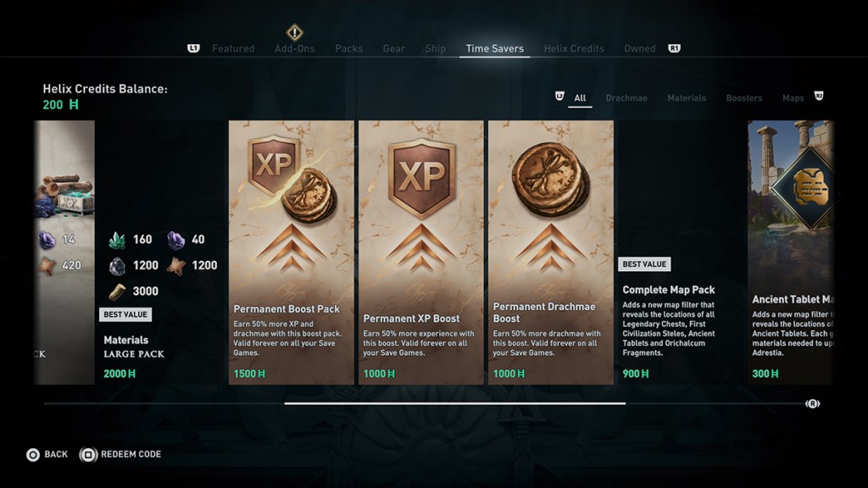
Task: Open the Gear tab
Action: click(x=393, y=48)
